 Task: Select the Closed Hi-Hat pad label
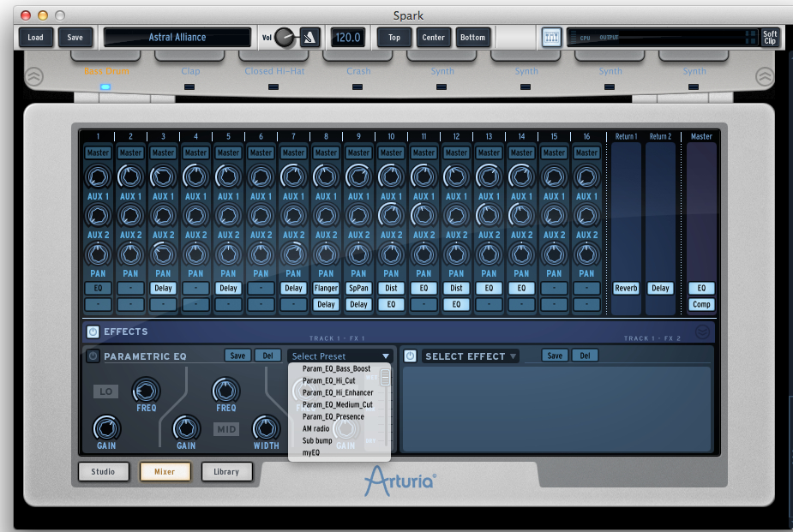tap(274, 71)
